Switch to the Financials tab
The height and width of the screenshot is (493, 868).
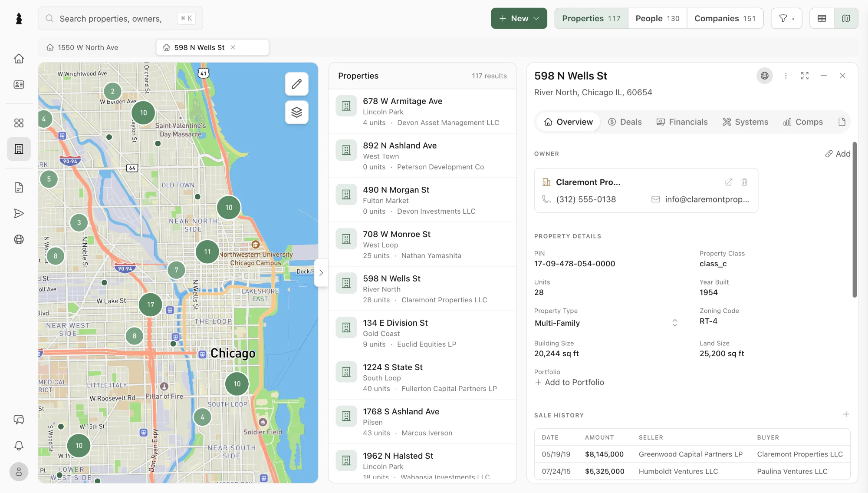click(x=682, y=122)
